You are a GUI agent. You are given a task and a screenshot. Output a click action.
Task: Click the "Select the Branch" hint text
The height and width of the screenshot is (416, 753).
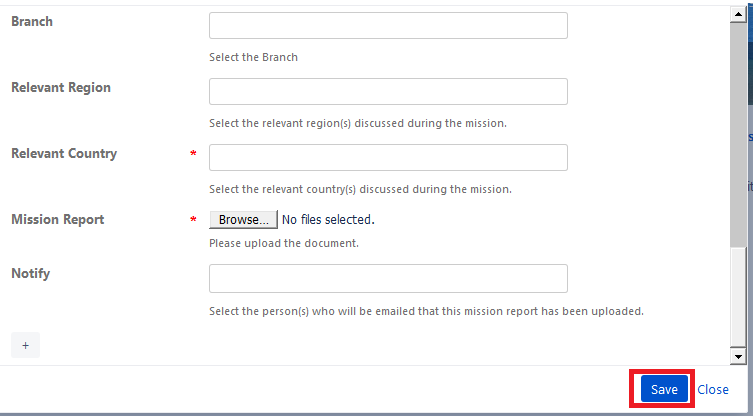pyautogui.click(x=253, y=57)
